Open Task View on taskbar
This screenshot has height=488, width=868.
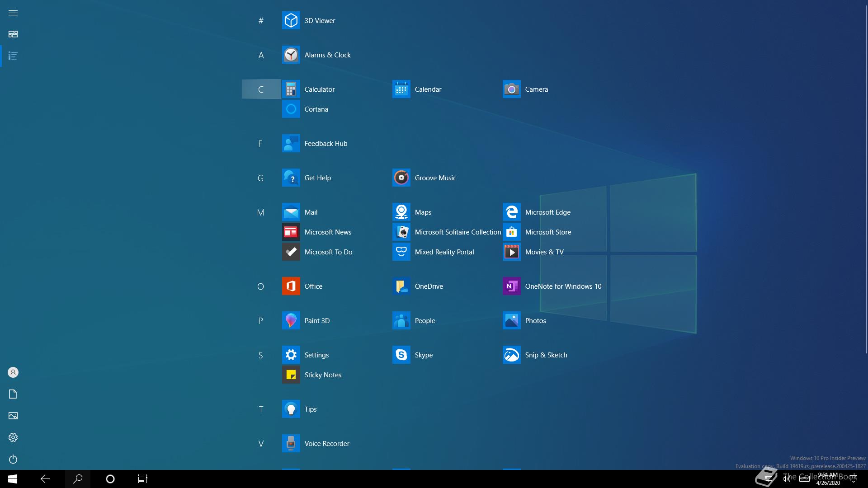click(x=143, y=479)
